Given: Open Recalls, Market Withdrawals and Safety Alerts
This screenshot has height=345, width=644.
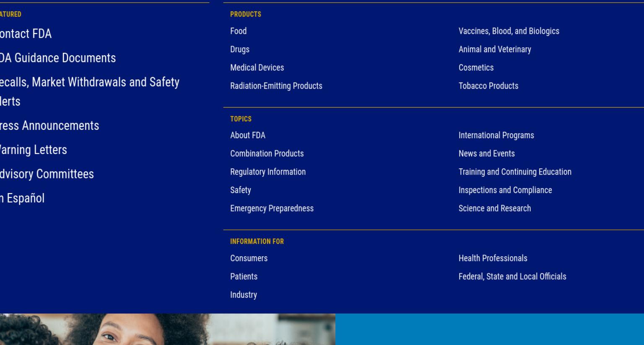Looking at the screenshot, I should (x=90, y=91).
